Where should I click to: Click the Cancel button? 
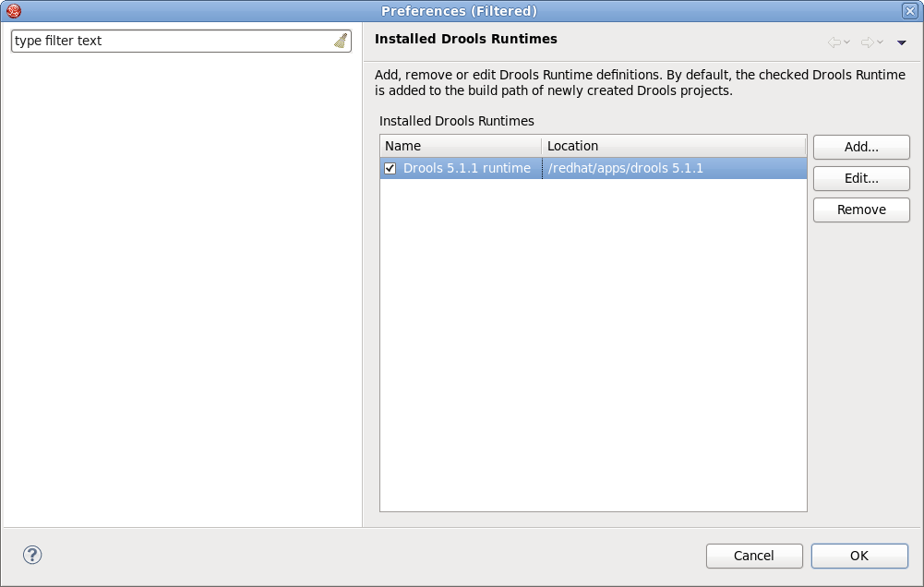point(754,556)
